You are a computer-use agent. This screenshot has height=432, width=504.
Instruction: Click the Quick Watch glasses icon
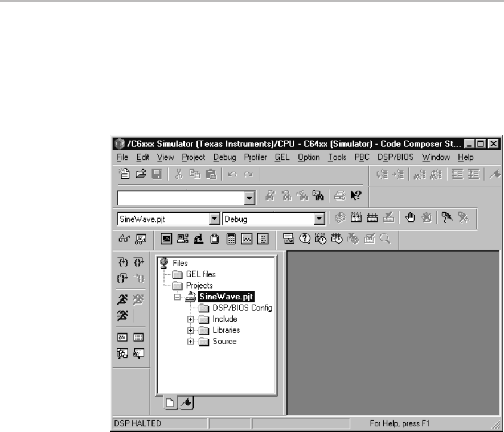[x=124, y=239]
